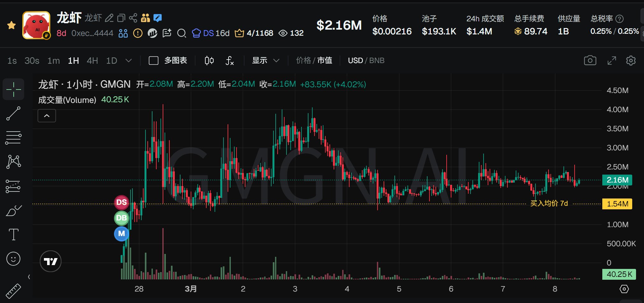The image size is (644, 303).
Task: Click the round bar-chart analytics icon
Action: click(152, 33)
